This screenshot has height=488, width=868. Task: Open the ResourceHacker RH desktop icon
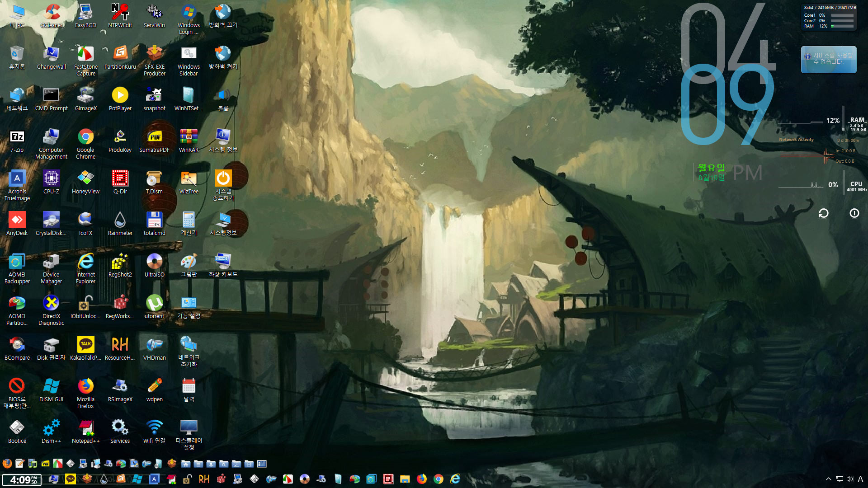(120, 348)
